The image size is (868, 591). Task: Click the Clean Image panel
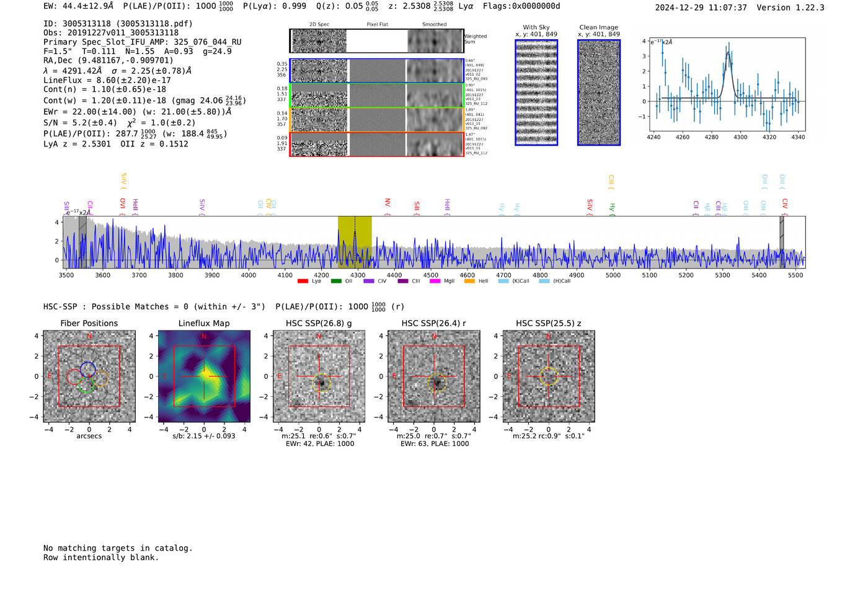(x=599, y=92)
